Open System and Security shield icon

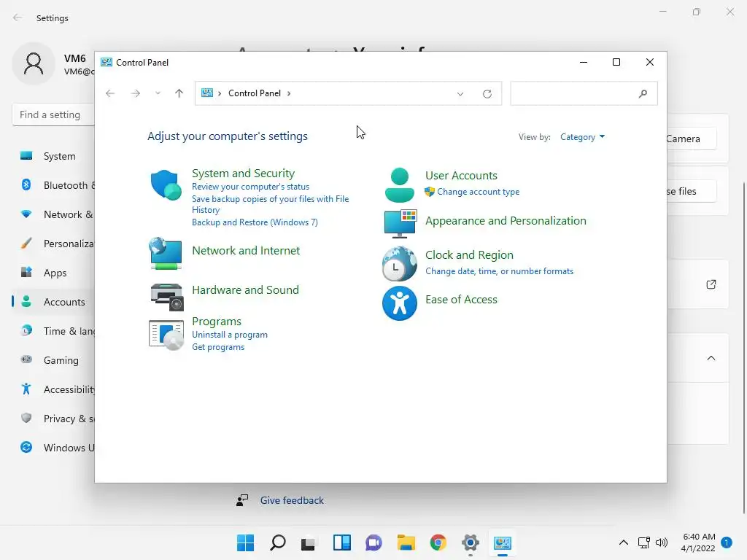click(166, 184)
